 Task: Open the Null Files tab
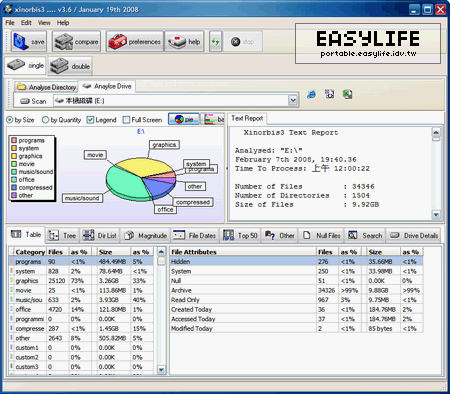pos(321,236)
